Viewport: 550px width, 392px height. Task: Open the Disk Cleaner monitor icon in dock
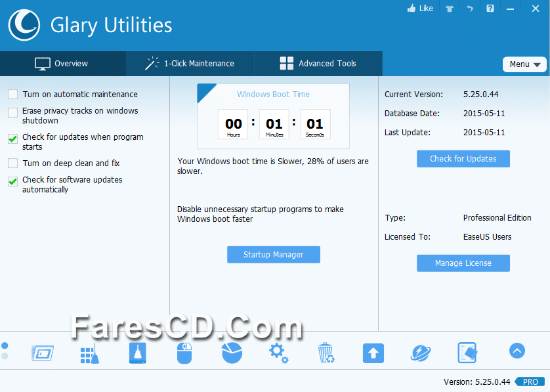(x=43, y=353)
